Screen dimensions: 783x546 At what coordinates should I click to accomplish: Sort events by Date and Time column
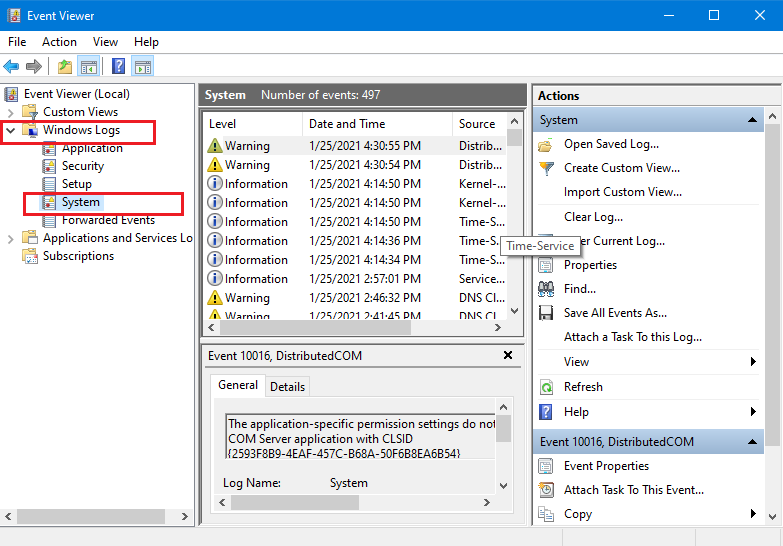coord(347,124)
